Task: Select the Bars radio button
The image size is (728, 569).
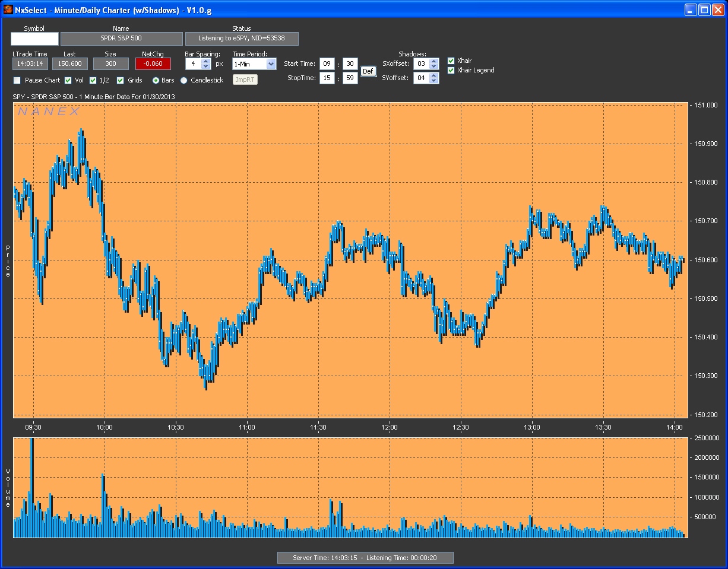Action: click(156, 80)
